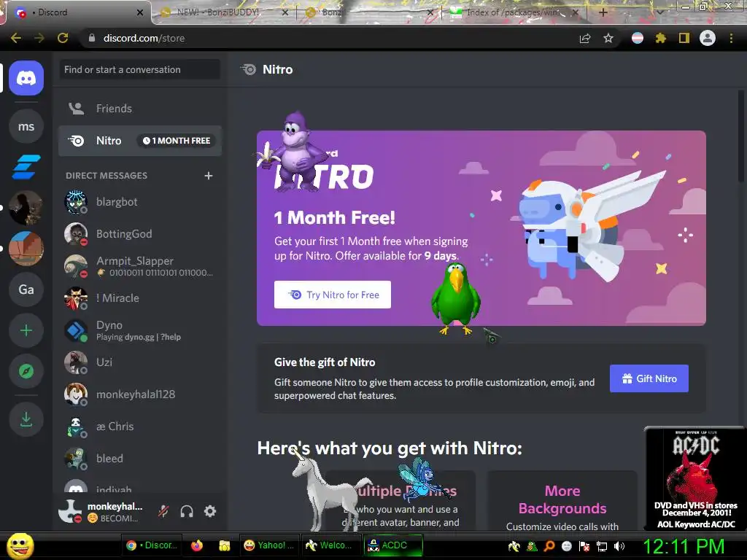
Task: Go back with browser back arrow
Action: click(16, 38)
